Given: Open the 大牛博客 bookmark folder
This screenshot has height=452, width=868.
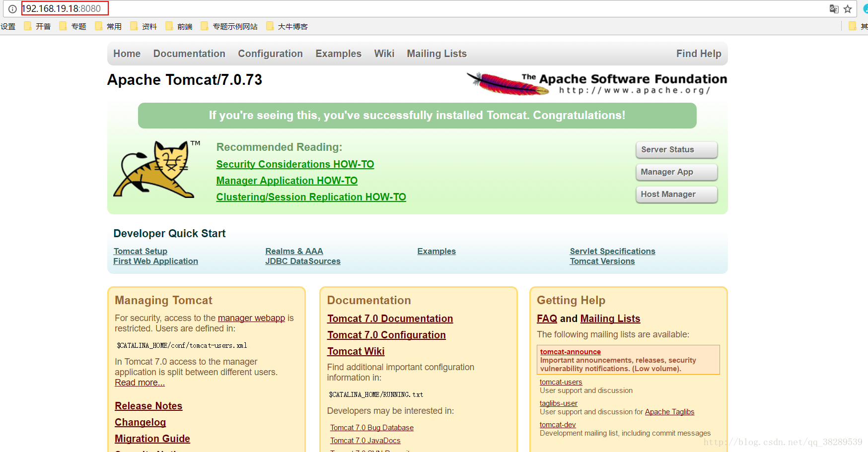Looking at the screenshot, I should pyautogui.click(x=287, y=26).
